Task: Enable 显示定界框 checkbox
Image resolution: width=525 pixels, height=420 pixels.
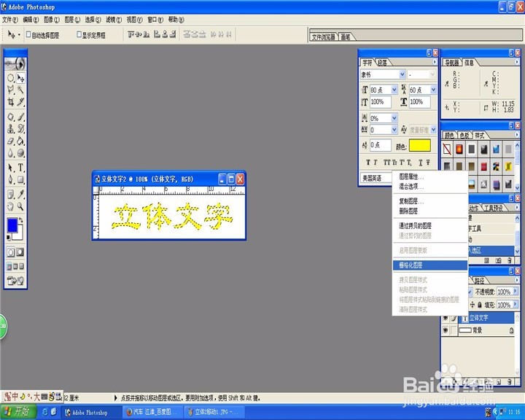Action: point(79,34)
